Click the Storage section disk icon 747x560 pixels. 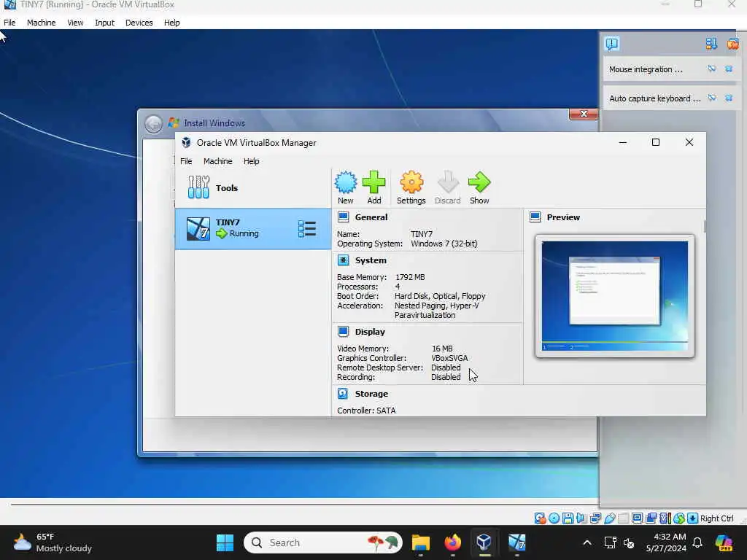(x=343, y=393)
